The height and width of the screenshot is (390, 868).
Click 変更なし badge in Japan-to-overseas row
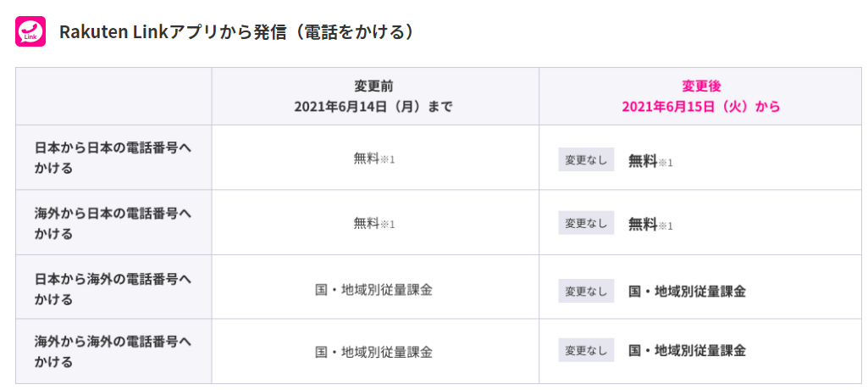coord(586,291)
